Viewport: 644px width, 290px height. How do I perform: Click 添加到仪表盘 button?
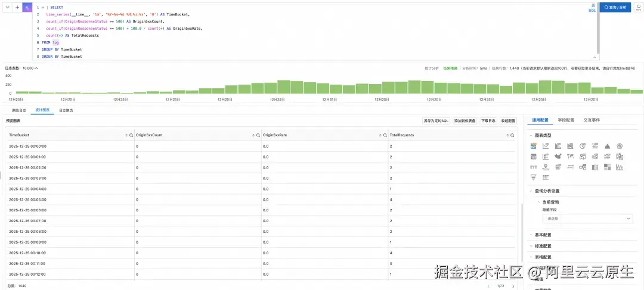point(465,121)
